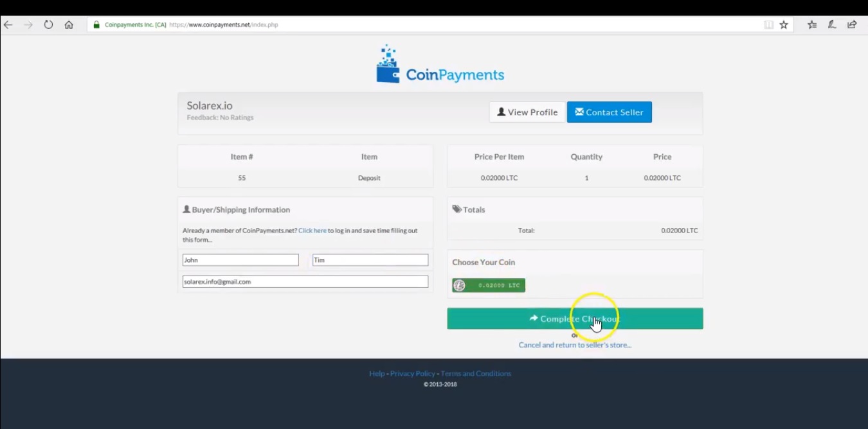The height and width of the screenshot is (429, 868).
Task: Bookmark page with the star icon
Action: [x=784, y=25]
